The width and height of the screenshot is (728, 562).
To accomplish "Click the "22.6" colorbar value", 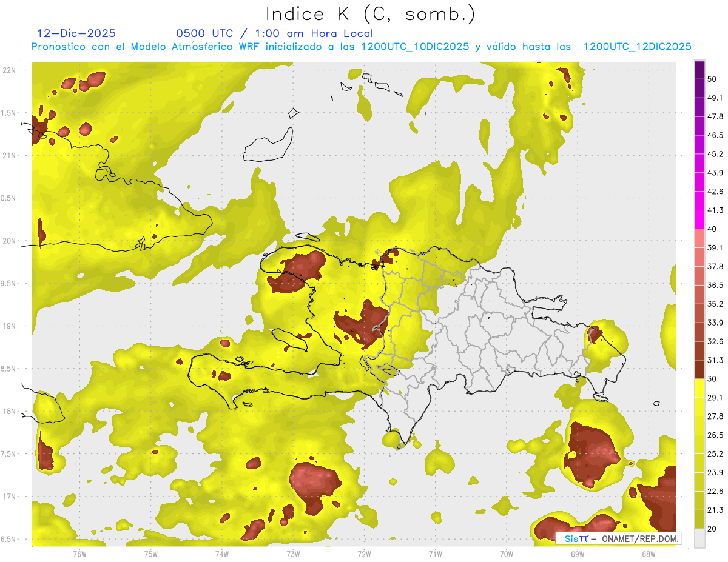I will point(715,492).
